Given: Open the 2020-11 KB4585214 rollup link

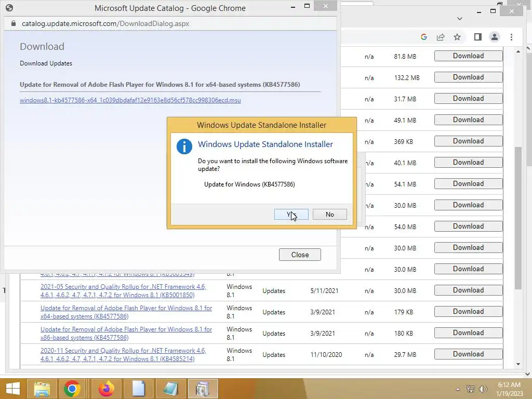Looking at the screenshot, I should pos(123,355).
